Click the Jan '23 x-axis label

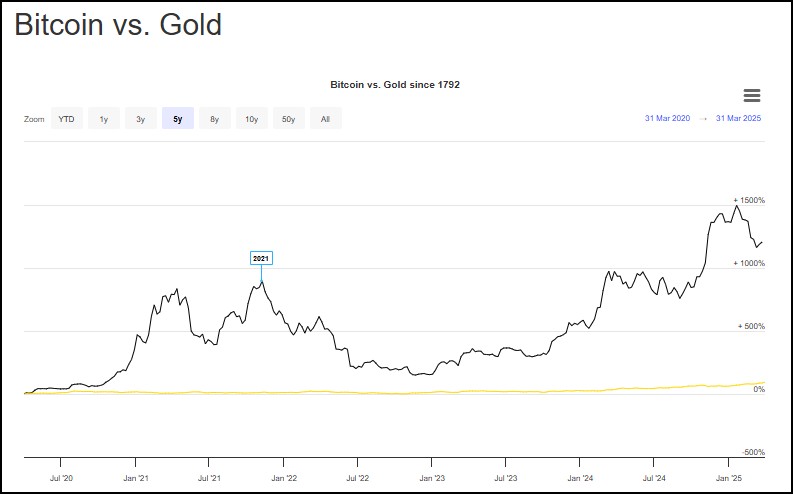(x=432, y=477)
